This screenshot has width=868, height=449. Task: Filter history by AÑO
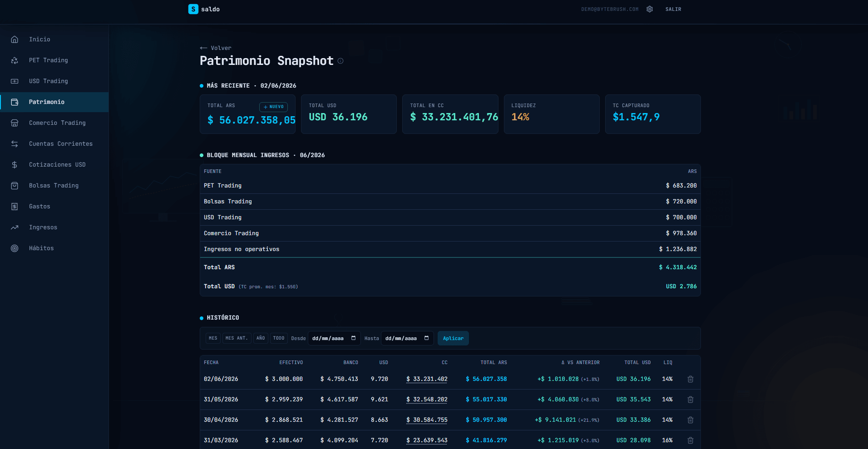coord(261,338)
